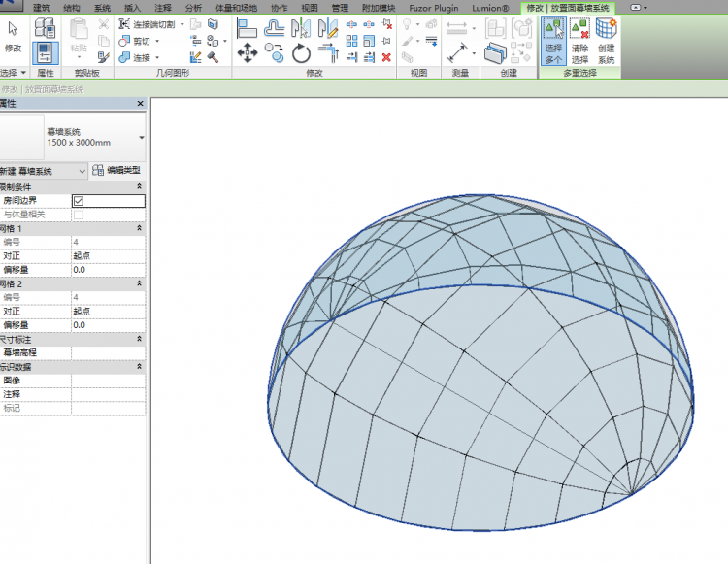Screen dimensions: 728x564
Task: Click the 选择多个 (Select Multiple) tool
Action: pos(553,41)
